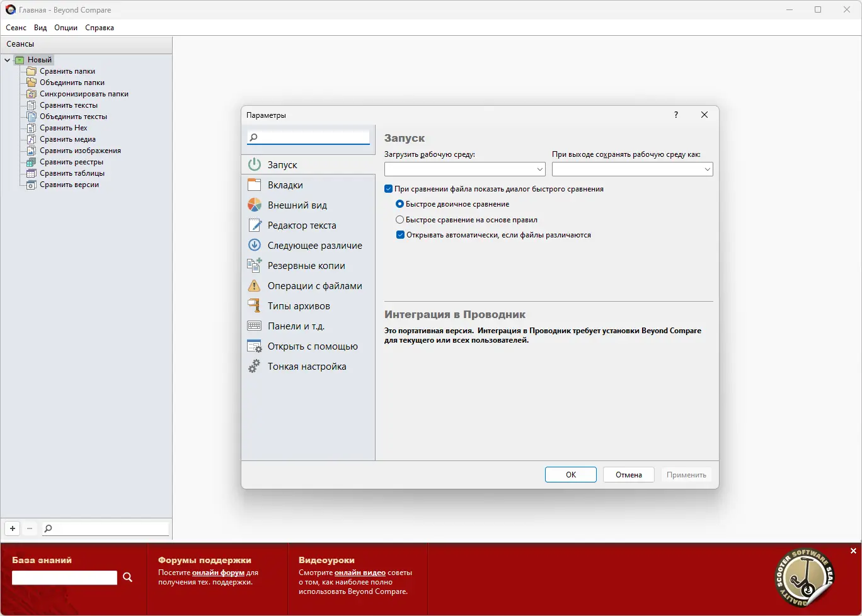This screenshot has height=616, width=862.
Task: Click the Операции с файлами warning icon
Action: 255,285
